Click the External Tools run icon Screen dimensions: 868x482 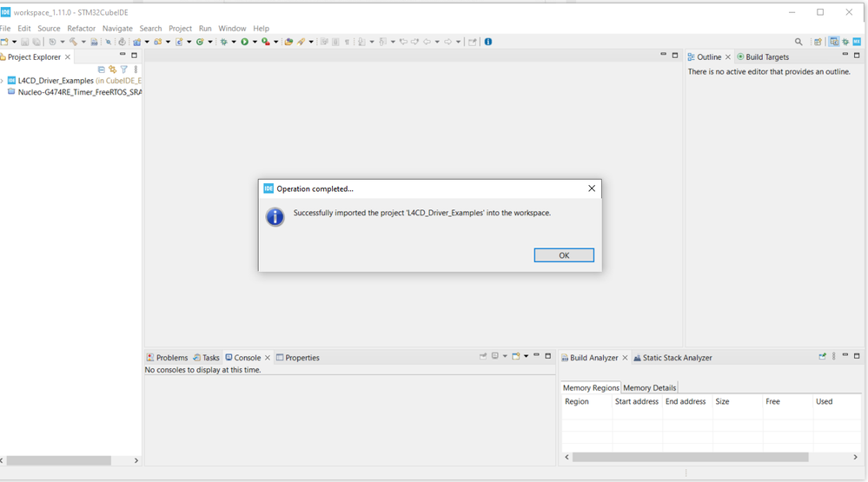(x=266, y=42)
